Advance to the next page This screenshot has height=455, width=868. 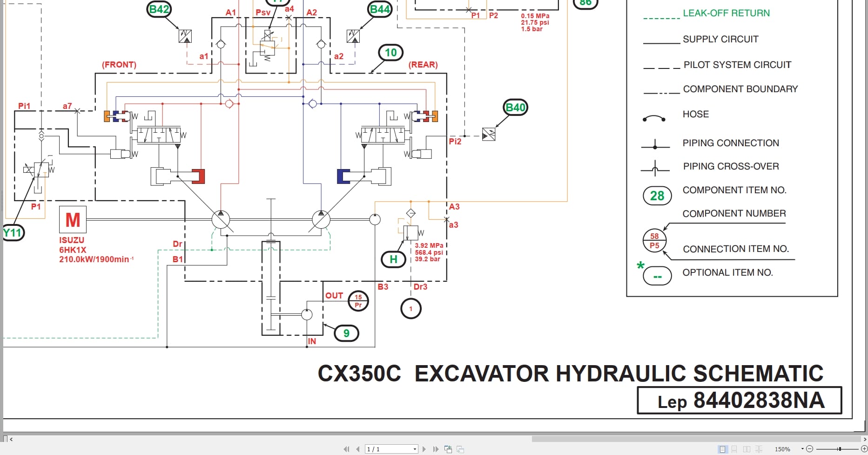(x=424, y=449)
